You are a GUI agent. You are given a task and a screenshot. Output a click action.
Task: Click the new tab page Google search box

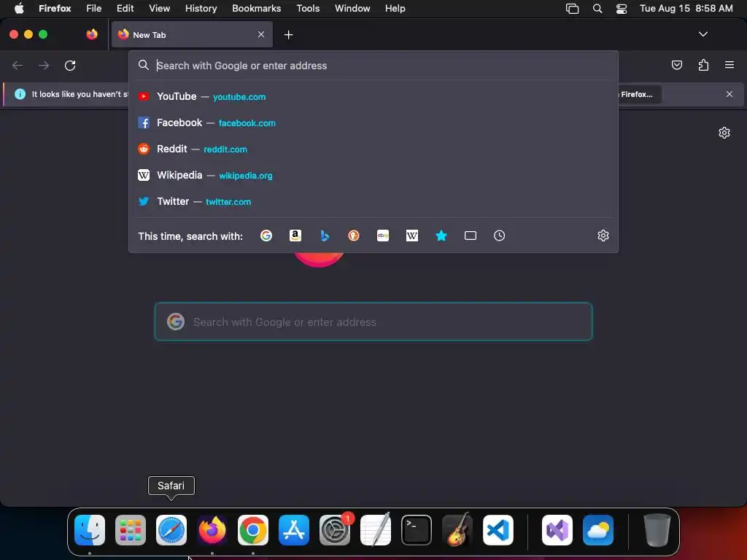click(x=373, y=322)
